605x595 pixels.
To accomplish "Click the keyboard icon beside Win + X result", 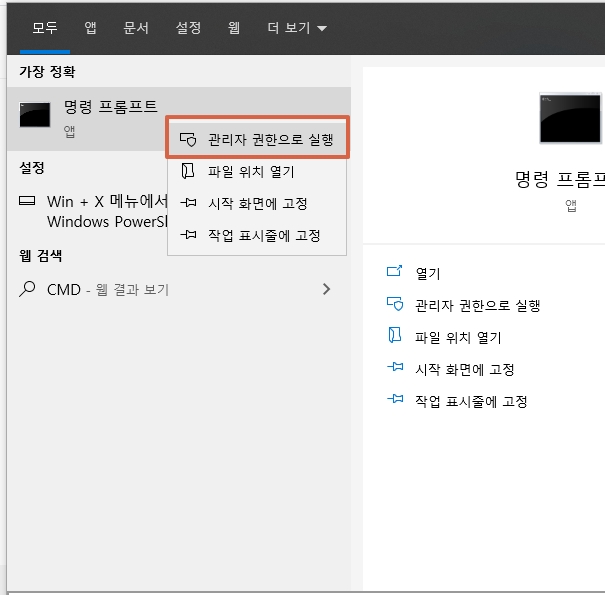I will pos(27,201).
